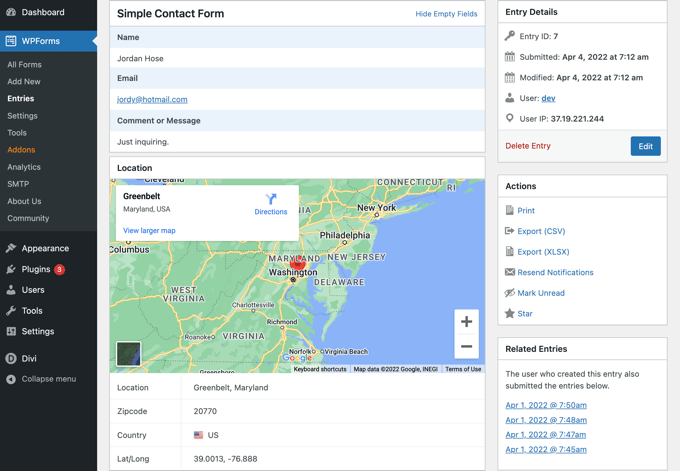Click the Delete Entry link
Viewport: 680px width, 471px height.
[x=528, y=146]
